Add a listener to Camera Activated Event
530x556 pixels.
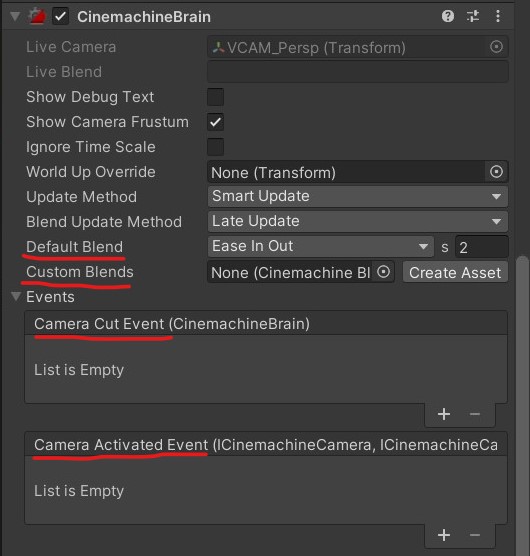tap(444, 535)
